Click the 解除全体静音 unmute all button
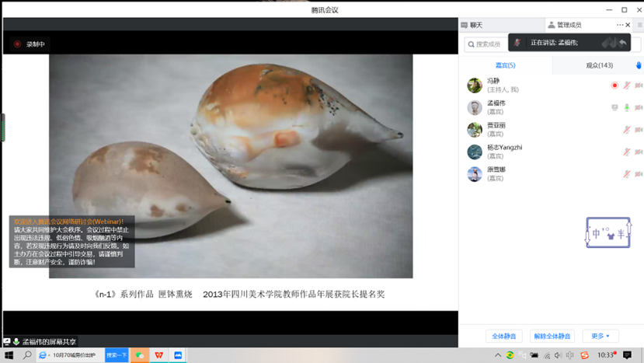 [552, 336]
